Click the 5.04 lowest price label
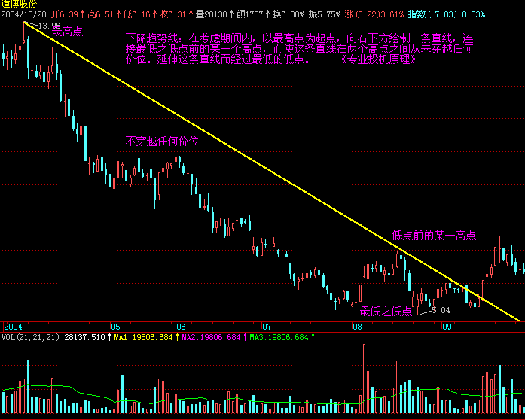This screenshot has height=420, width=525. (x=441, y=311)
